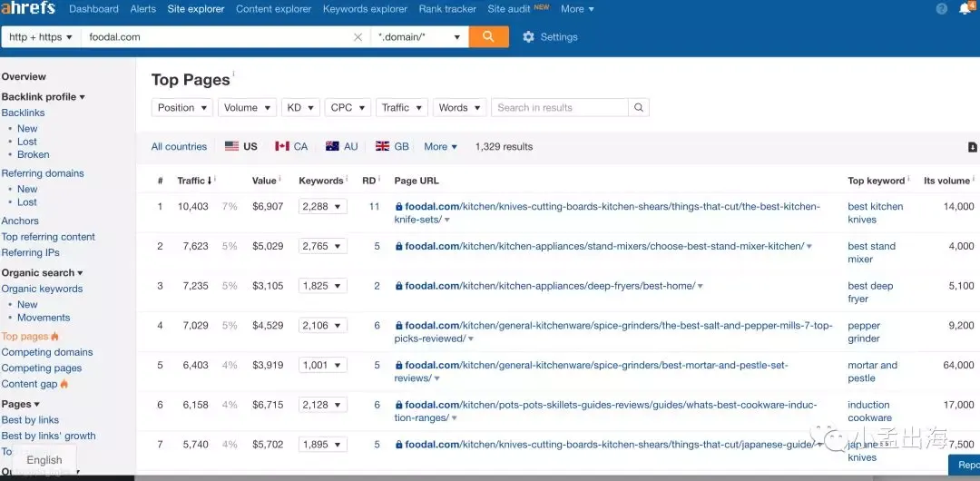Screen dimensions: 980x481
Task: Expand the 1,001 keywords dropdown
Action: 322,365
